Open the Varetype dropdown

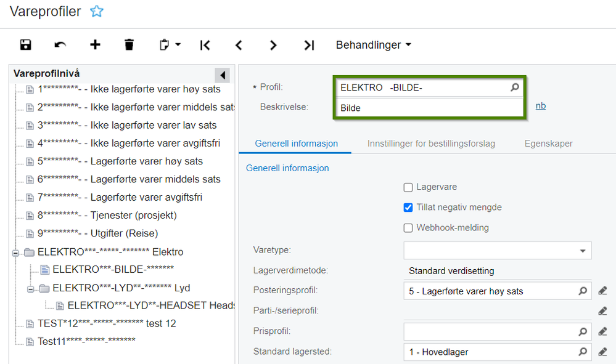coord(498,251)
